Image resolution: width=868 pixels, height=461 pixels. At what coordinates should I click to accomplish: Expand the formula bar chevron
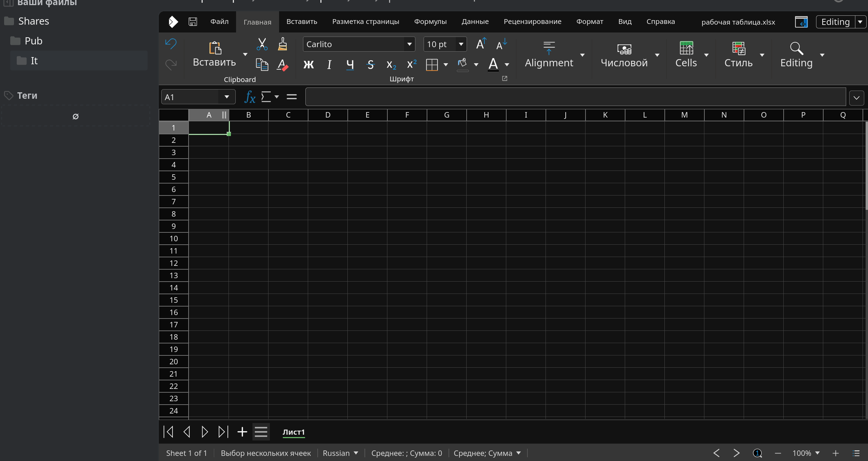click(x=856, y=98)
